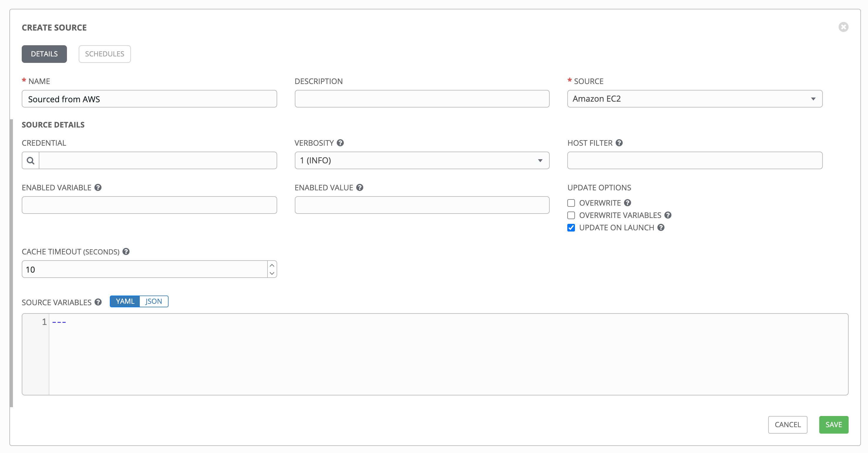Open credential lookup with magnifier icon
Image resolution: width=868 pixels, height=453 pixels.
(x=31, y=160)
